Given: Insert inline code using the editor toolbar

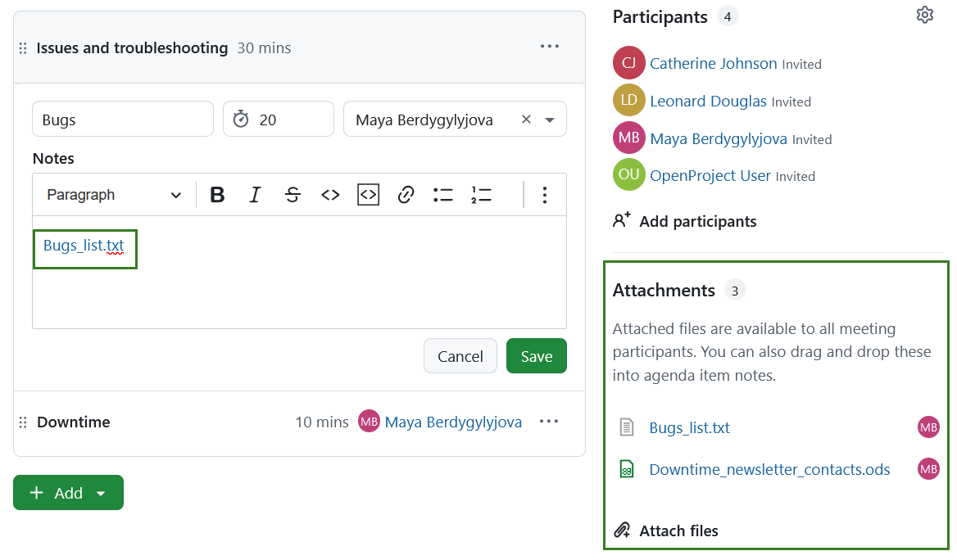Looking at the screenshot, I should point(330,194).
